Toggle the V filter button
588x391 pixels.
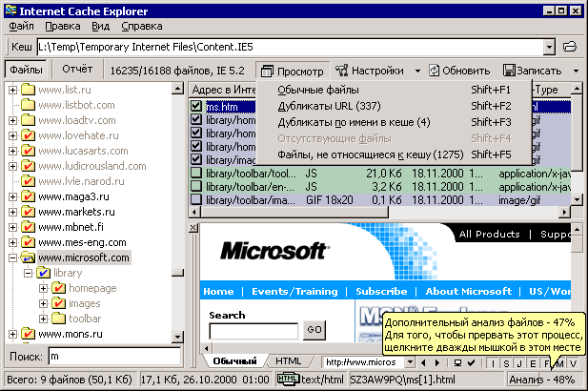[x=573, y=363]
